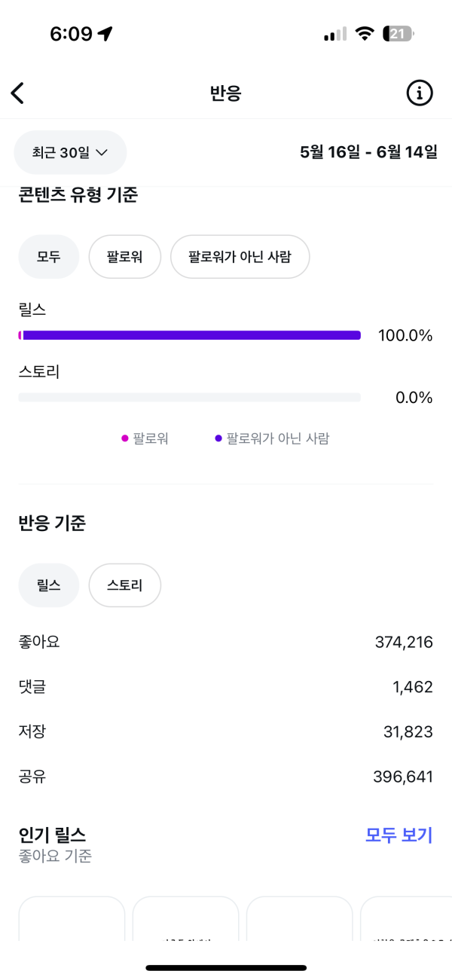Screen dimensions: 452x980
Task: Tap the 모두 보기 link
Action: (399, 835)
